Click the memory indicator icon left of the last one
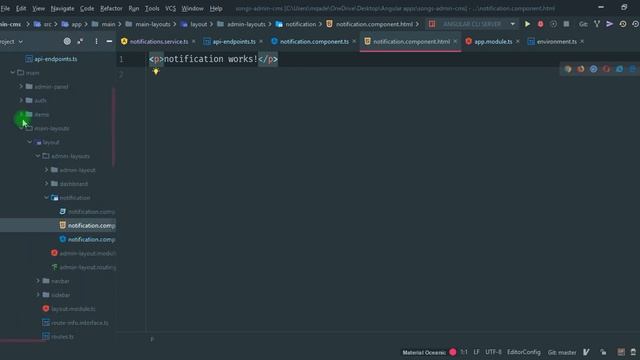 (x=621, y=352)
